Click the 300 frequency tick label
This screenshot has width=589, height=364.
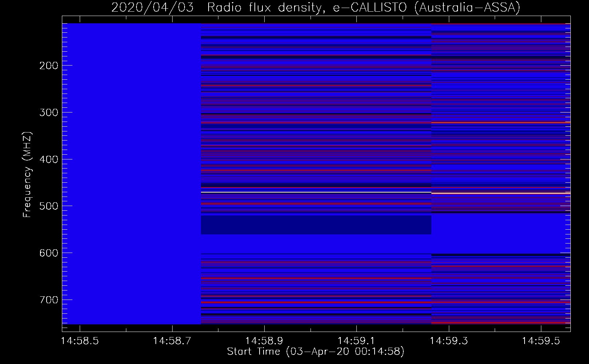(49, 112)
